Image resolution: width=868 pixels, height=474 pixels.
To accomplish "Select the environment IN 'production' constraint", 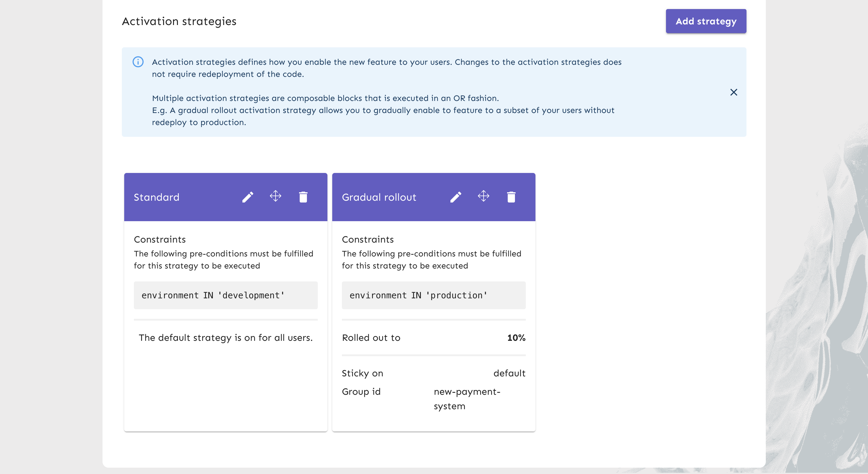I will pos(434,295).
